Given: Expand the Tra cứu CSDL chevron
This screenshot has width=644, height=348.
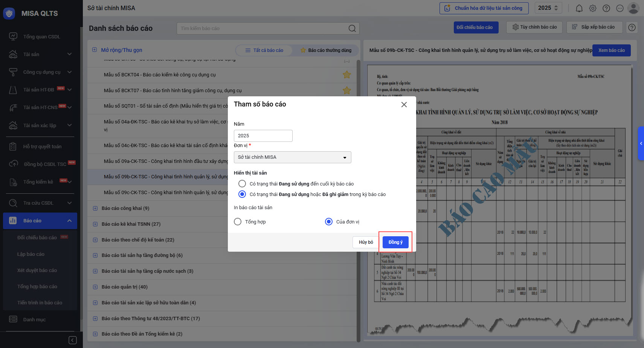Looking at the screenshot, I should coord(69,203).
